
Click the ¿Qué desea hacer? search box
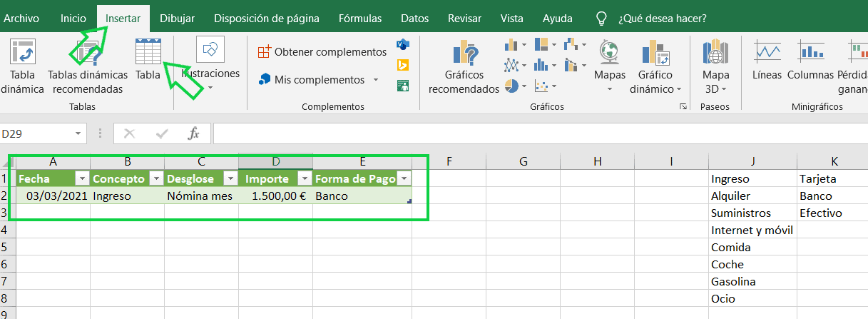[x=663, y=19]
